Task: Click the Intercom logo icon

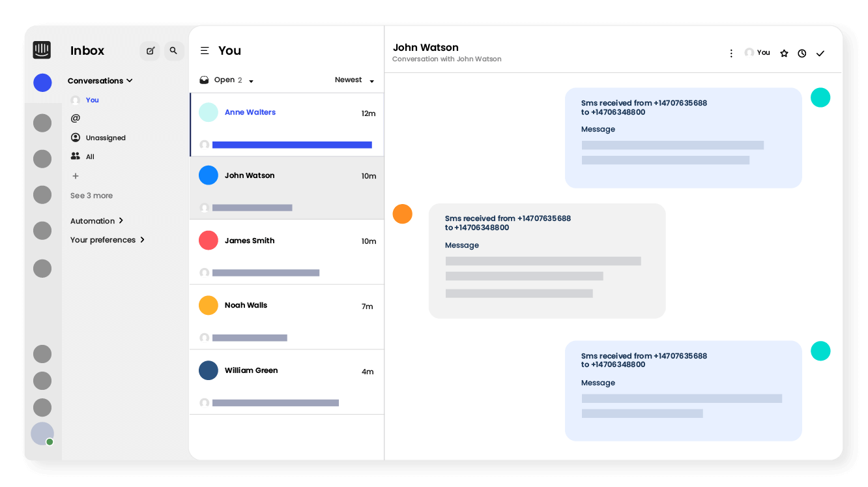Action: click(42, 50)
